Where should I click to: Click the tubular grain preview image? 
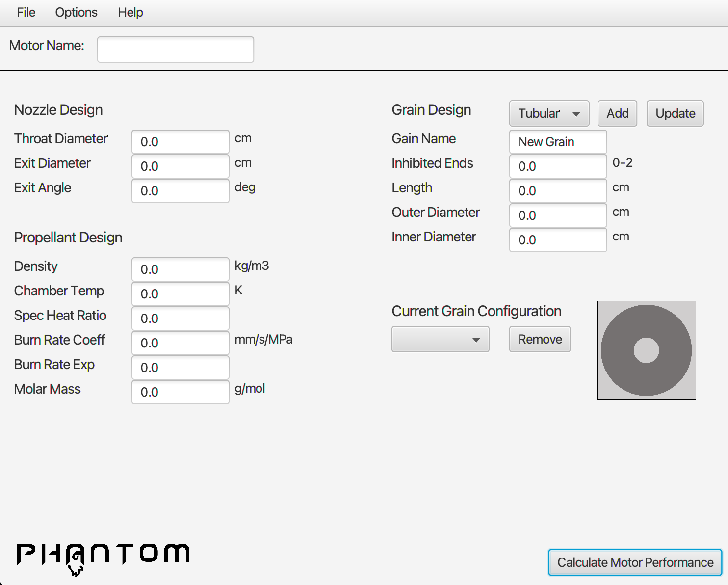647,350
